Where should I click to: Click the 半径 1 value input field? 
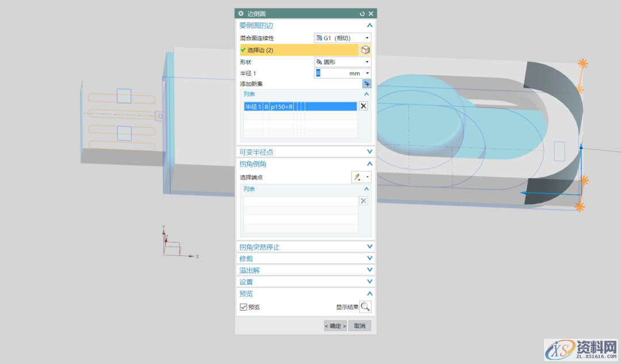(x=331, y=73)
